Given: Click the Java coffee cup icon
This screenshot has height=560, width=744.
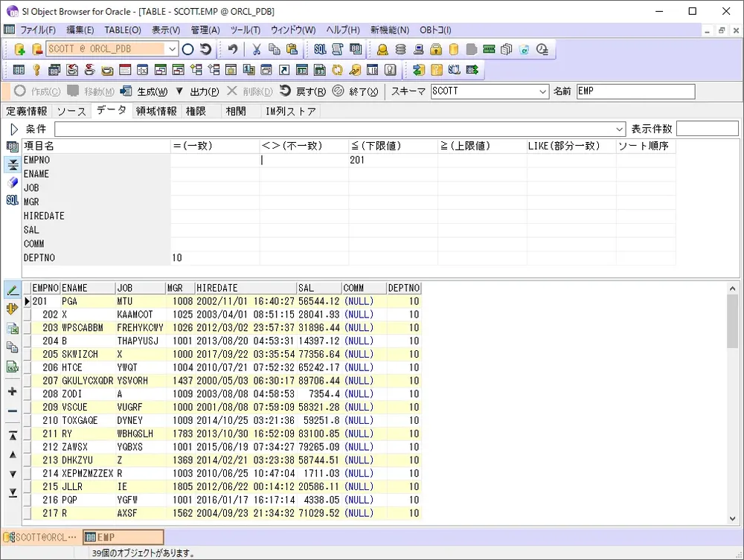Looking at the screenshot, I should pyautogui.click(x=90, y=70).
